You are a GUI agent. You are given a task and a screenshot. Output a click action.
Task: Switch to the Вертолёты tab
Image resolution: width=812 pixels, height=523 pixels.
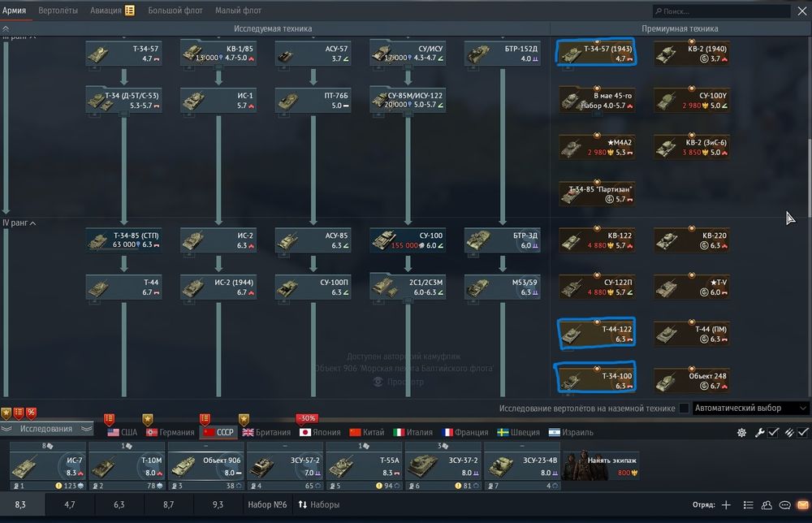[58, 11]
